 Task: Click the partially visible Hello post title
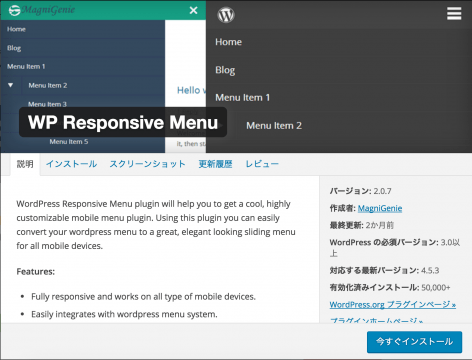tap(191, 90)
